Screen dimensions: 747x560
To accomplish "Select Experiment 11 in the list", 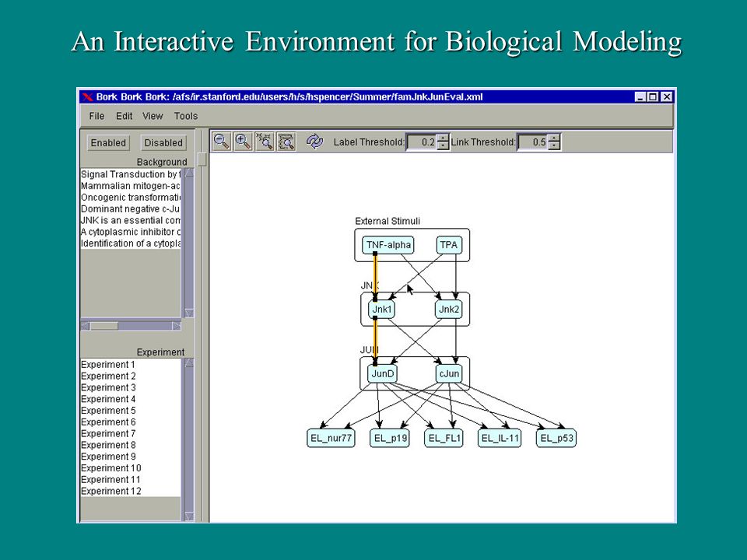I will tap(131, 480).
